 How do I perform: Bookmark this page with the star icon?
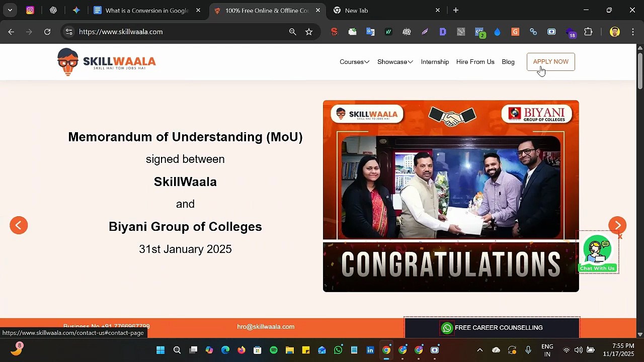coord(309,32)
